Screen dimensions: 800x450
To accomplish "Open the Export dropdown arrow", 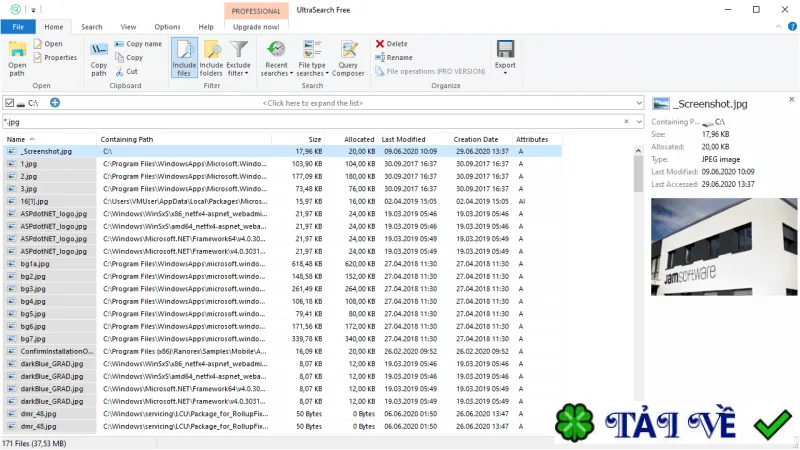I will [x=505, y=73].
